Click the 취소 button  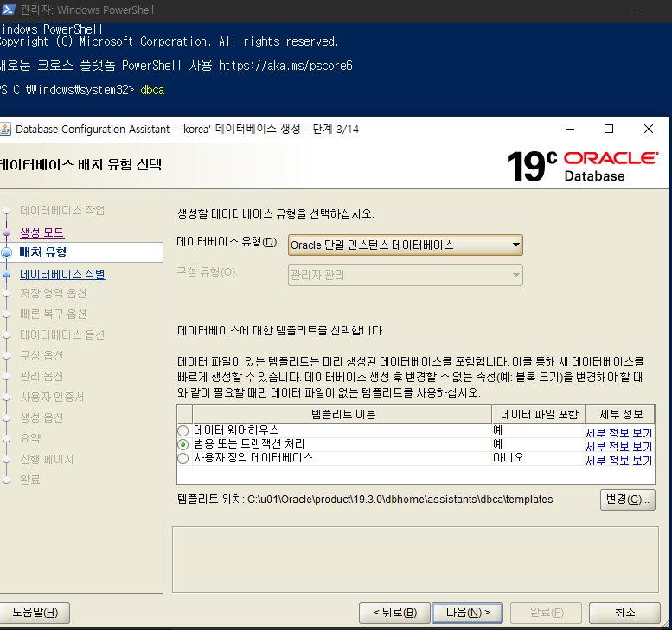click(624, 613)
